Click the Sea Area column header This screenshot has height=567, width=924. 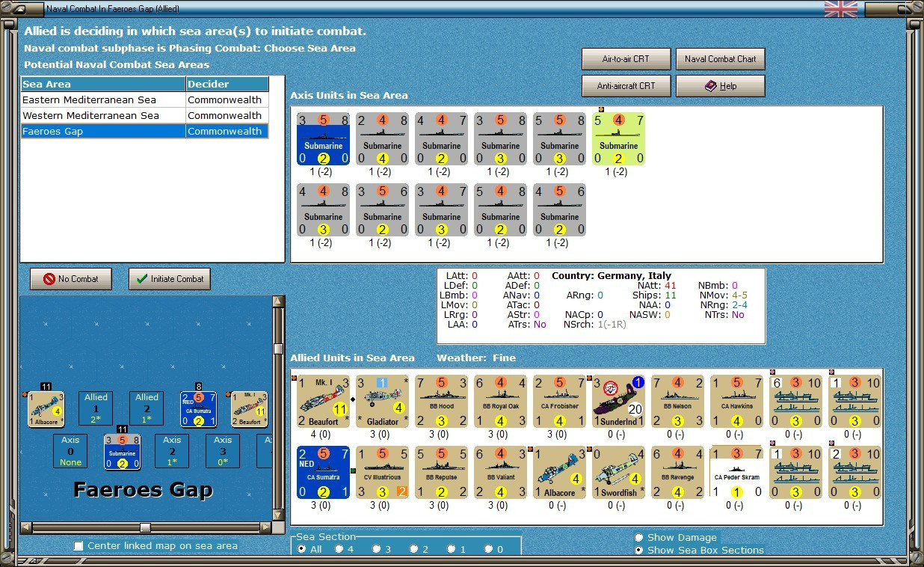pyautogui.click(x=103, y=84)
